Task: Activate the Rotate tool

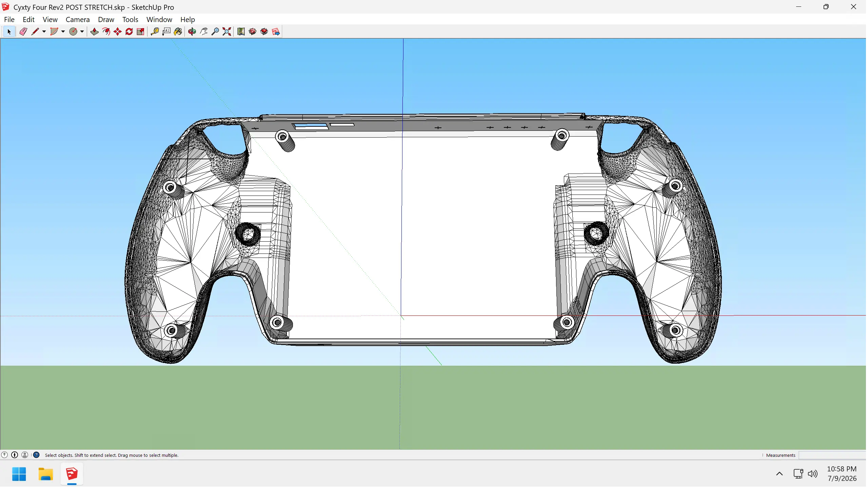Action: tap(129, 32)
